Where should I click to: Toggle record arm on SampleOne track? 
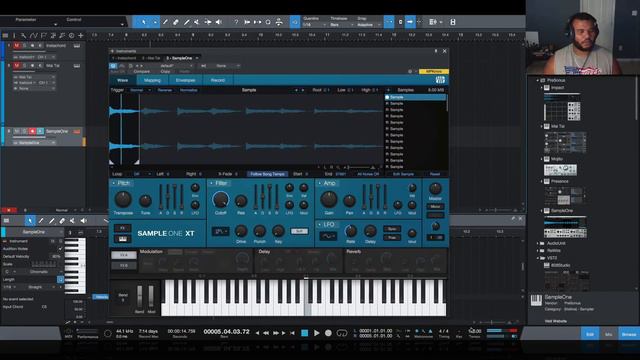32,131
